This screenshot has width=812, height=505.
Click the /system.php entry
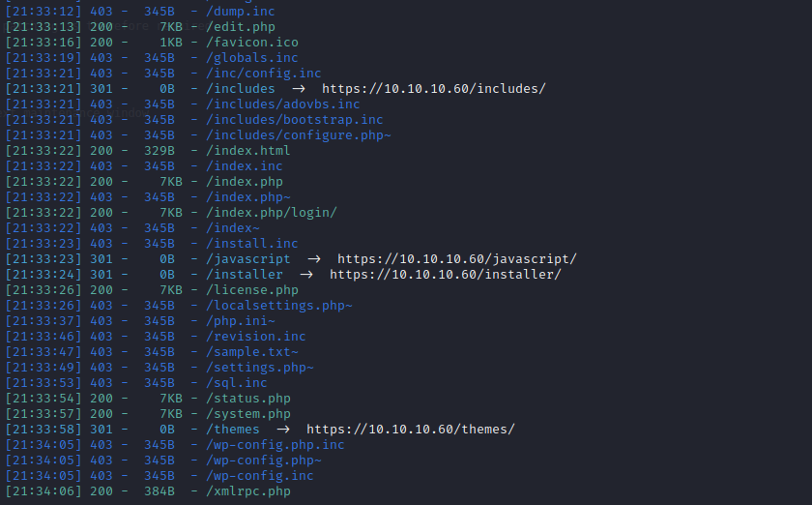pyautogui.click(x=248, y=414)
